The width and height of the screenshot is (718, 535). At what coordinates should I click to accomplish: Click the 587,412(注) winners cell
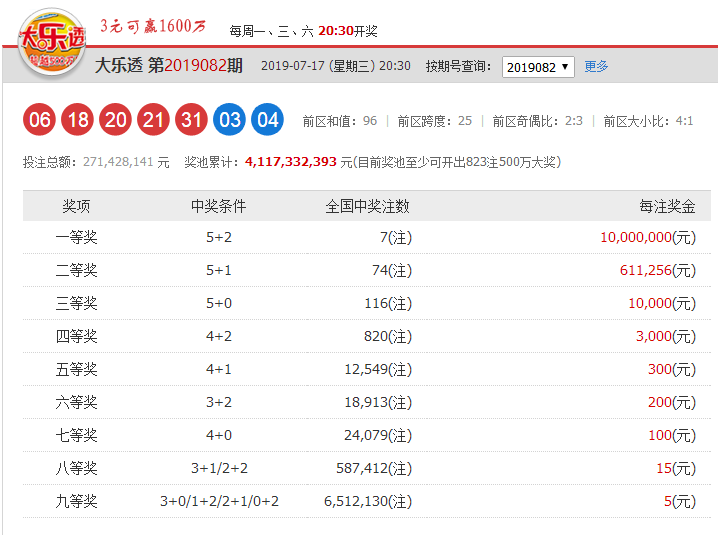374,468
